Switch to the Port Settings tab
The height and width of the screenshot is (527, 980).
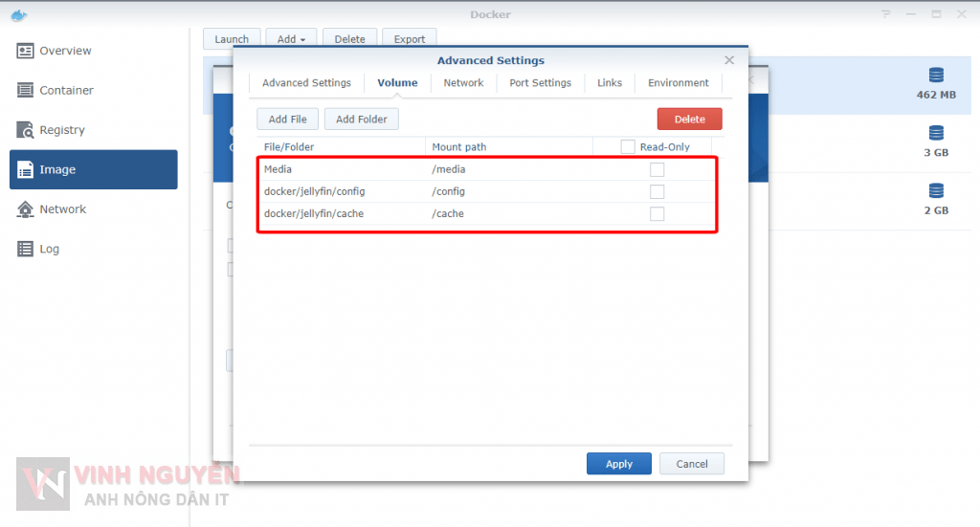(540, 83)
